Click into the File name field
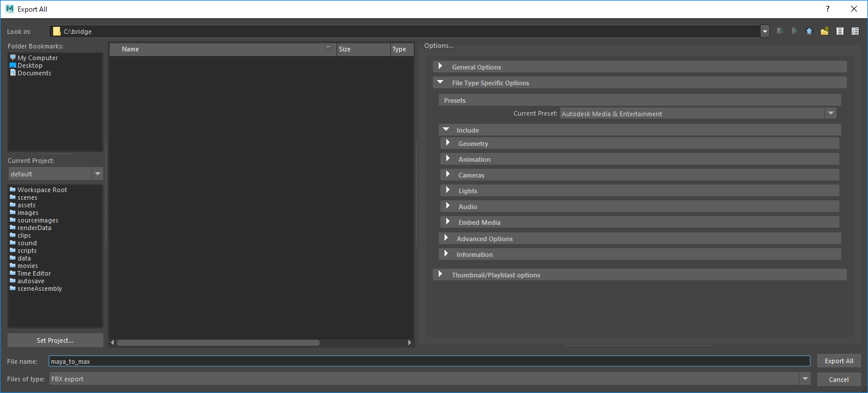868x393 pixels. coord(429,361)
